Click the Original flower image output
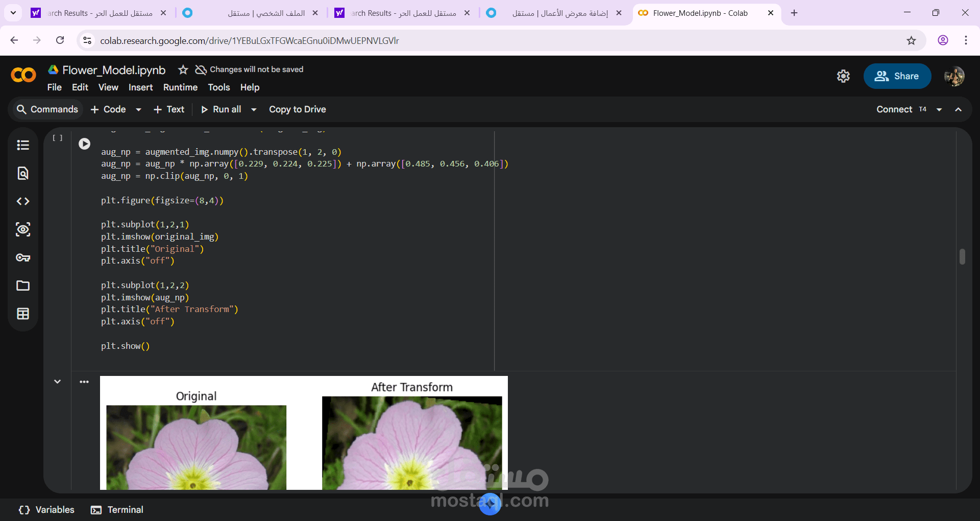 (196, 447)
